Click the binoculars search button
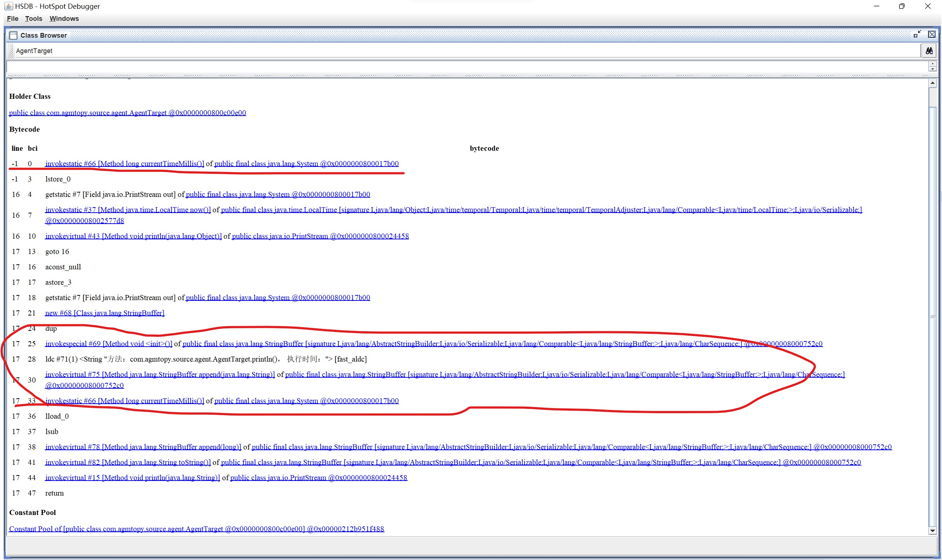 929,51
